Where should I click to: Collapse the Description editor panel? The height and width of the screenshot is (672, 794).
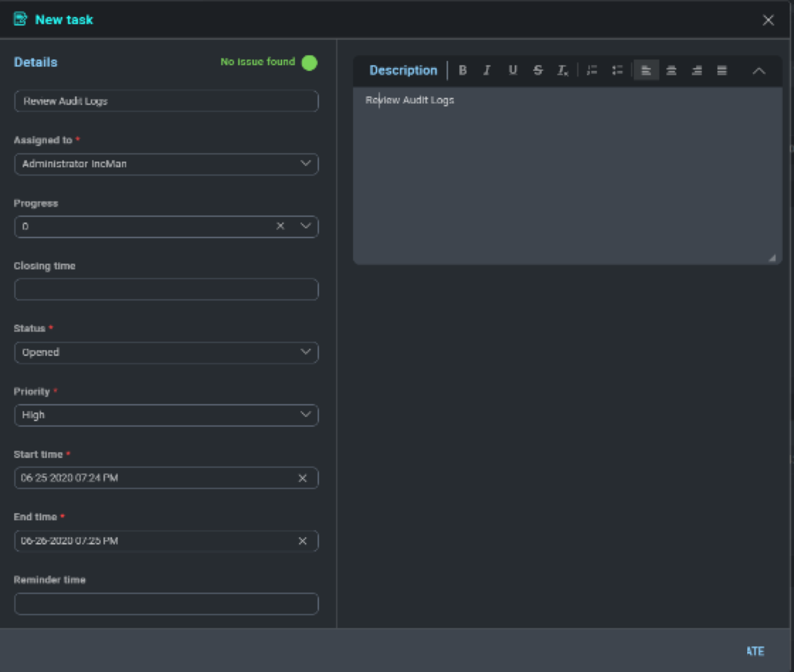(759, 71)
